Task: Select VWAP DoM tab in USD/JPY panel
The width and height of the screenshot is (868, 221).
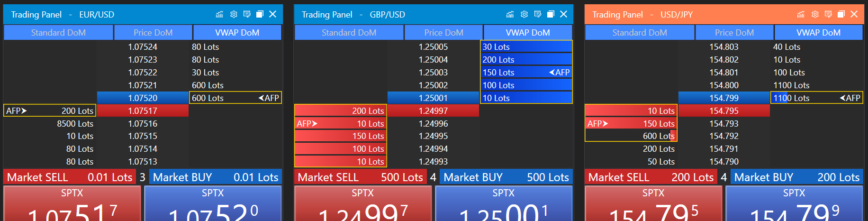Action: point(818,33)
